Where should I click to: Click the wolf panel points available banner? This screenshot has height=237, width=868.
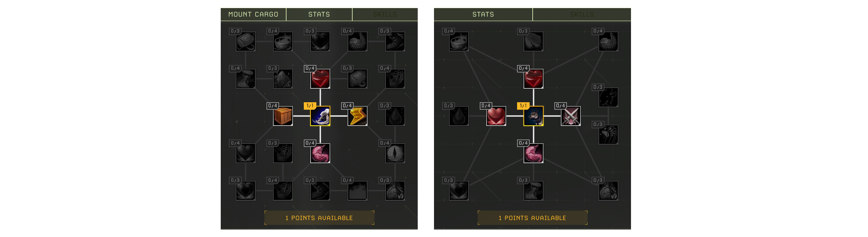(x=532, y=218)
